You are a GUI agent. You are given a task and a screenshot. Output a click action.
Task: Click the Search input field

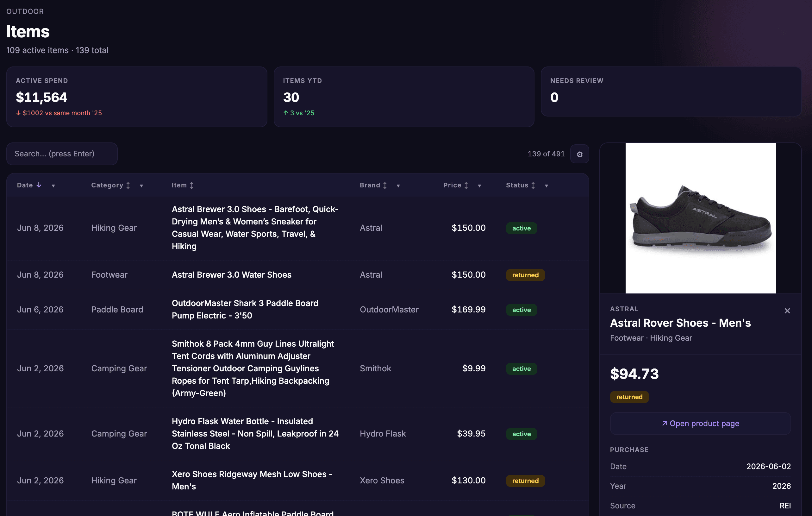[x=62, y=154]
